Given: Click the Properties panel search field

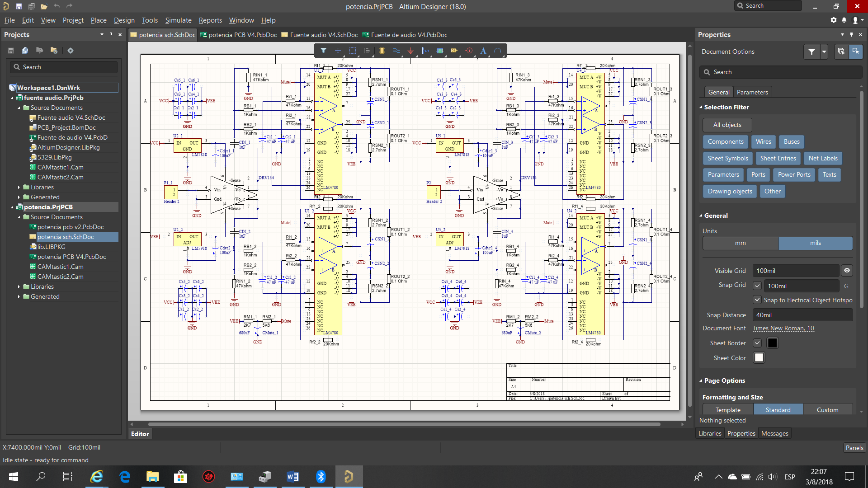Looking at the screenshot, I should (x=781, y=72).
